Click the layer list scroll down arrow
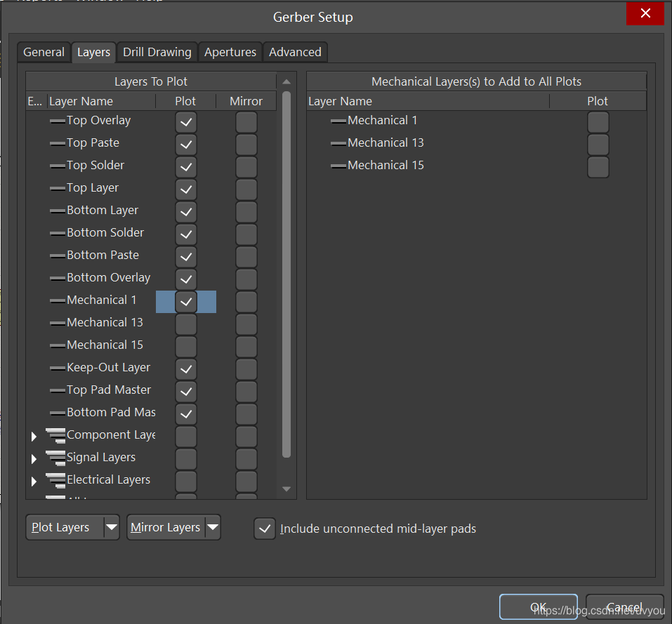672x624 pixels. (x=286, y=489)
